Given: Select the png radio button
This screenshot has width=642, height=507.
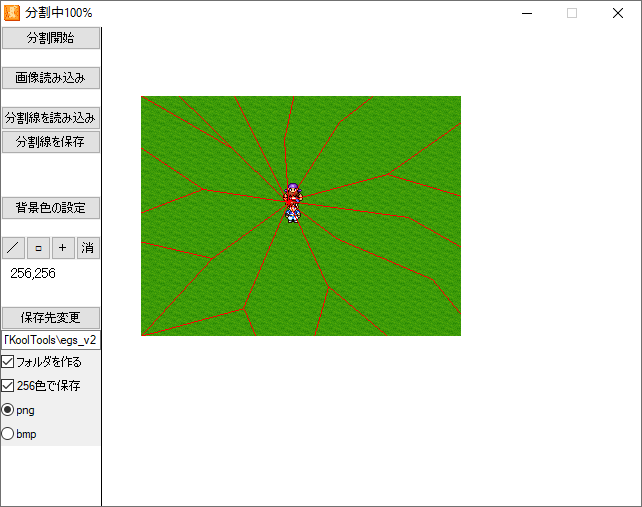Looking at the screenshot, I should click(x=8, y=410).
